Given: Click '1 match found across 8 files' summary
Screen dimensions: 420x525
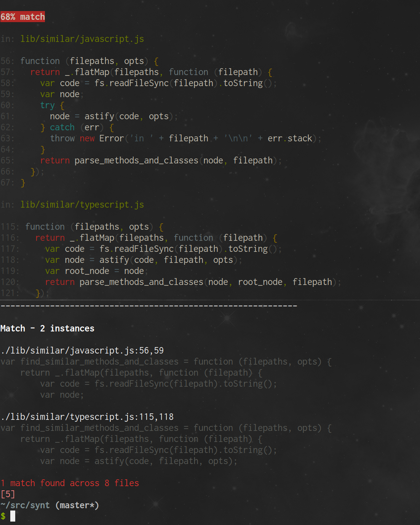Looking at the screenshot, I should 70,483.
